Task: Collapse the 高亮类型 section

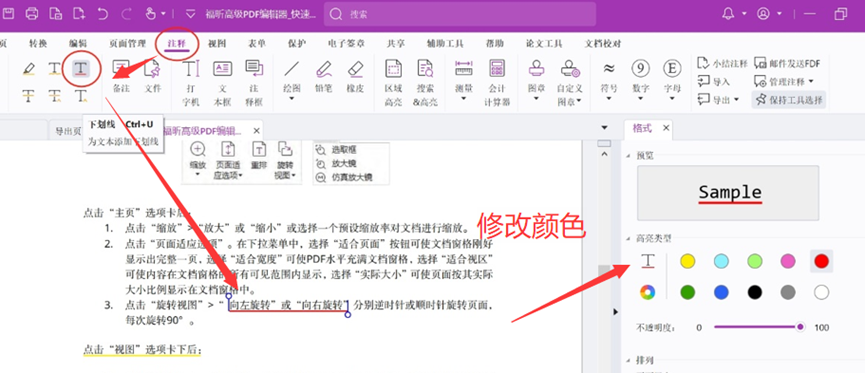Action: click(628, 238)
